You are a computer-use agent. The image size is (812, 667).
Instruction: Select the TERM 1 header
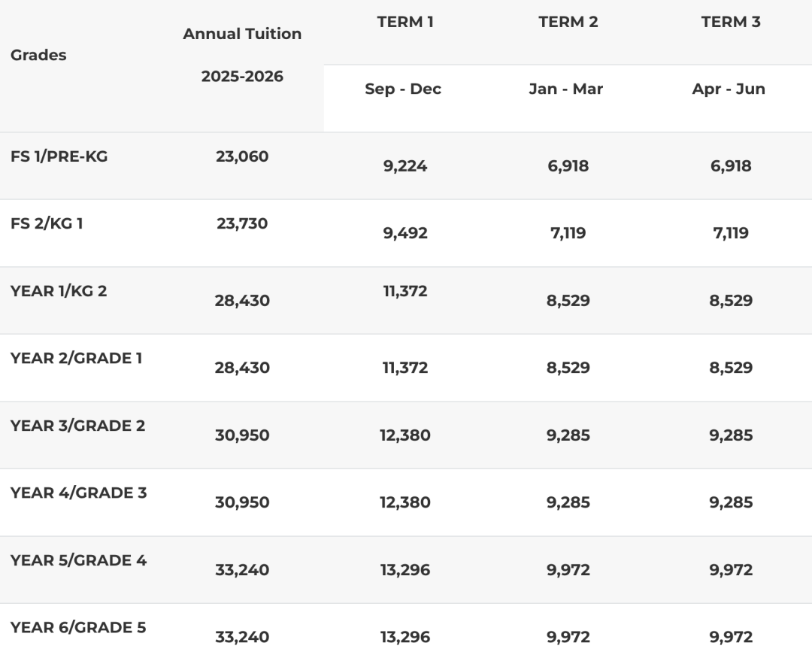tap(405, 22)
